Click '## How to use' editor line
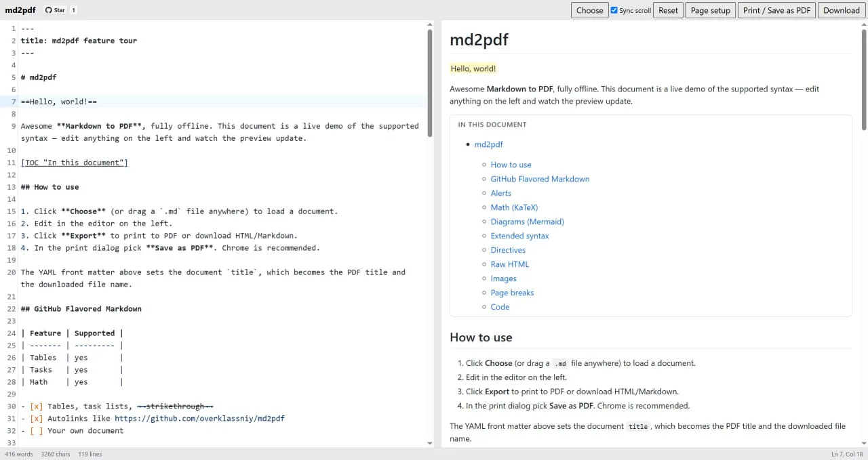The height and width of the screenshot is (460, 868). [50, 187]
